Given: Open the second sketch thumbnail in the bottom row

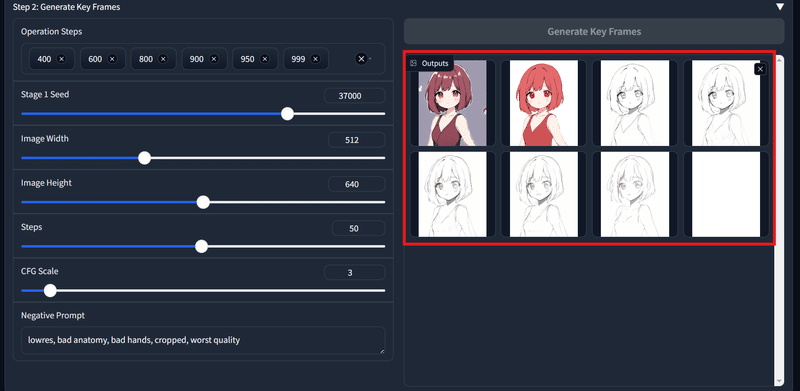Looking at the screenshot, I should (x=544, y=194).
